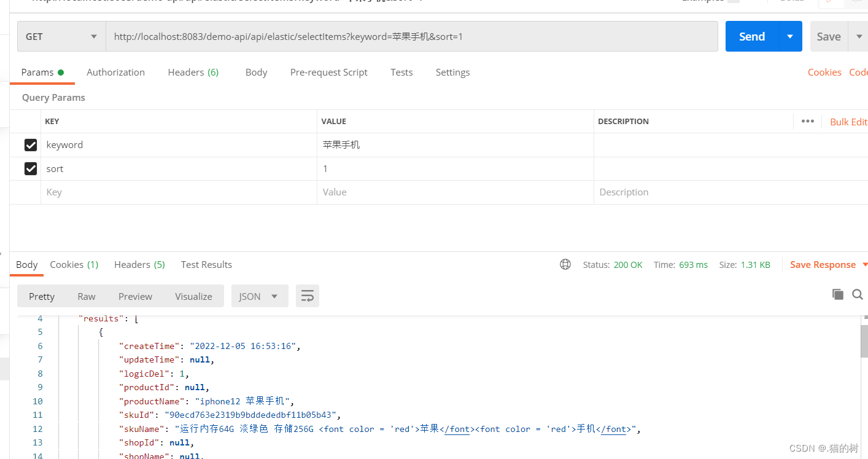
Task: Open the Pre-request Script tab
Action: (329, 72)
